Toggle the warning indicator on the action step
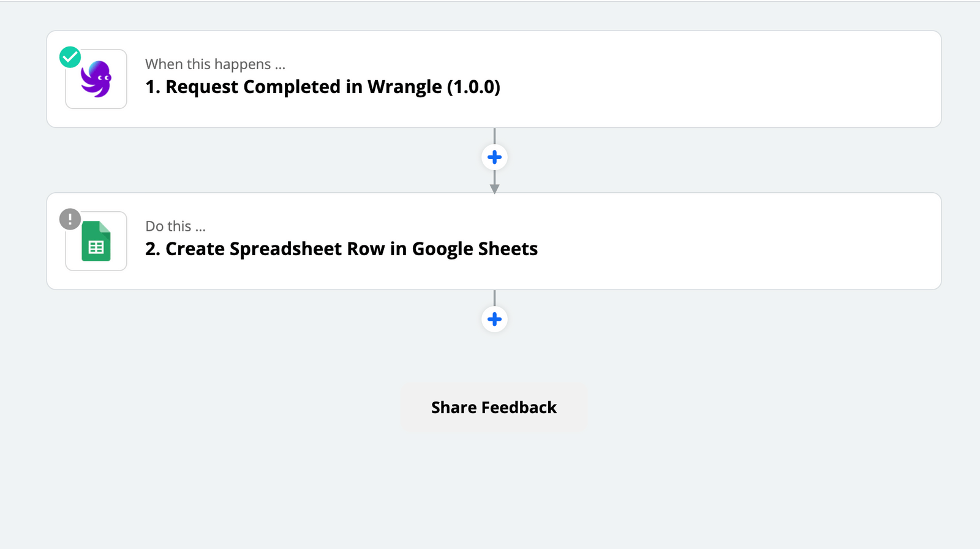Image resolution: width=980 pixels, height=549 pixels. 70,218
